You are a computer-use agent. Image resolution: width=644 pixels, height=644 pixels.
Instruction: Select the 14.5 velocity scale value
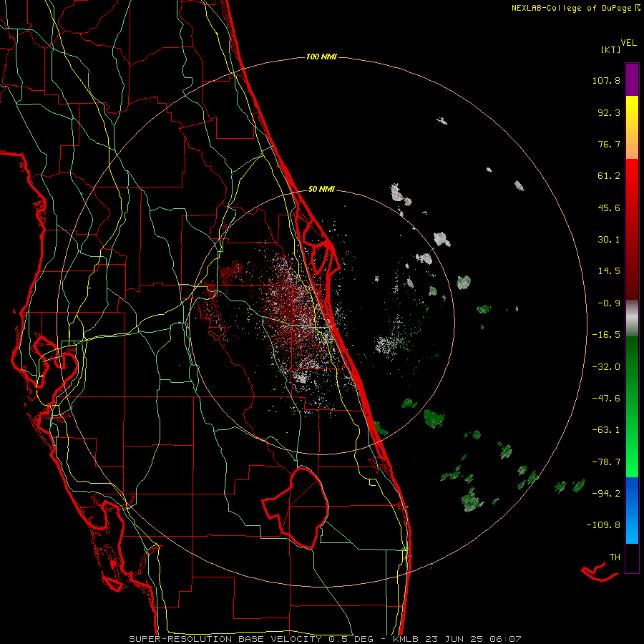(x=609, y=271)
